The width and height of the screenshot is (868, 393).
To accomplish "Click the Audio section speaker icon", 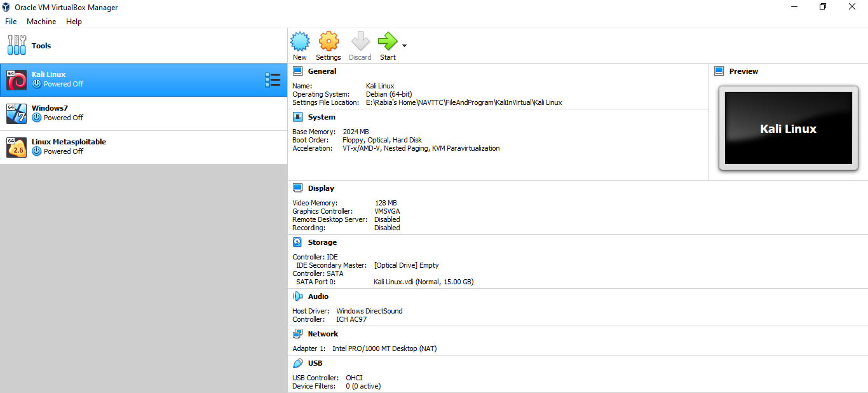I will click(x=297, y=296).
